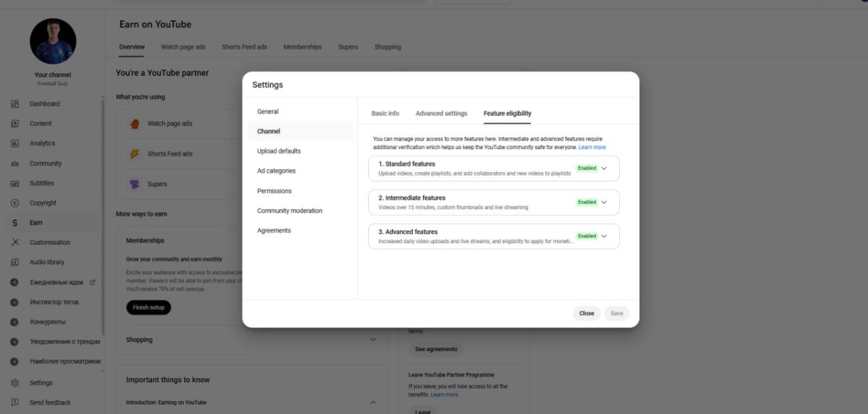Viewport: 868px width, 414px height.
Task: Click the Send feedback icon
Action: 14,402
